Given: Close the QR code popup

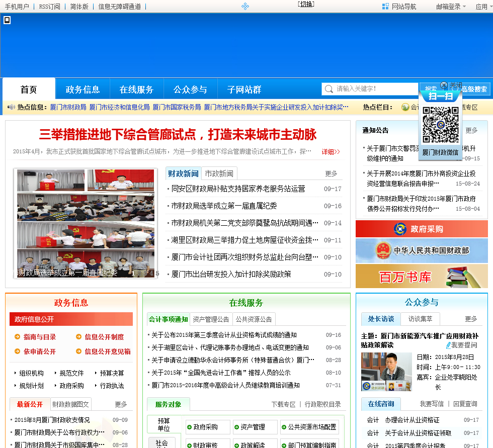Looking at the screenshot, I should (444, 85).
